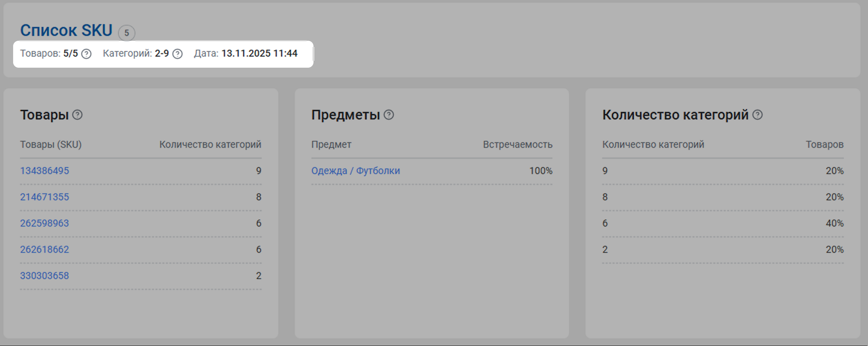Open help tooltip for Товары panel heading
This screenshot has width=868, height=346.
pos(77,115)
